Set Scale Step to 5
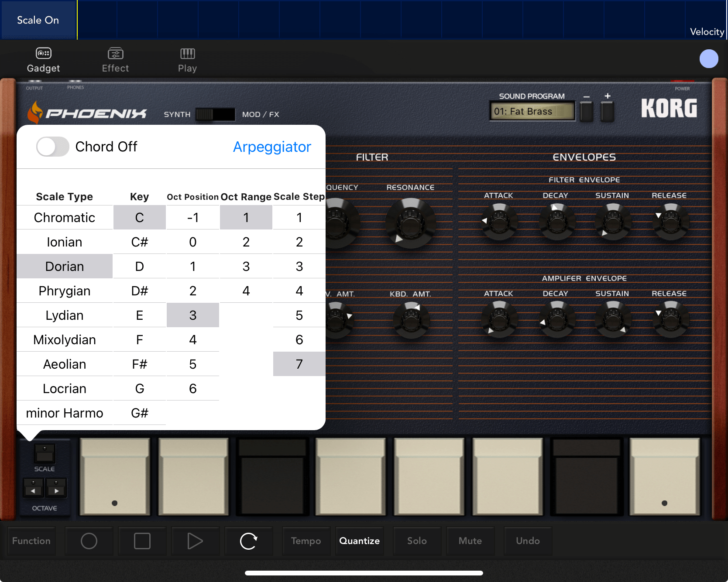728x582 pixels. coord(299,315)
